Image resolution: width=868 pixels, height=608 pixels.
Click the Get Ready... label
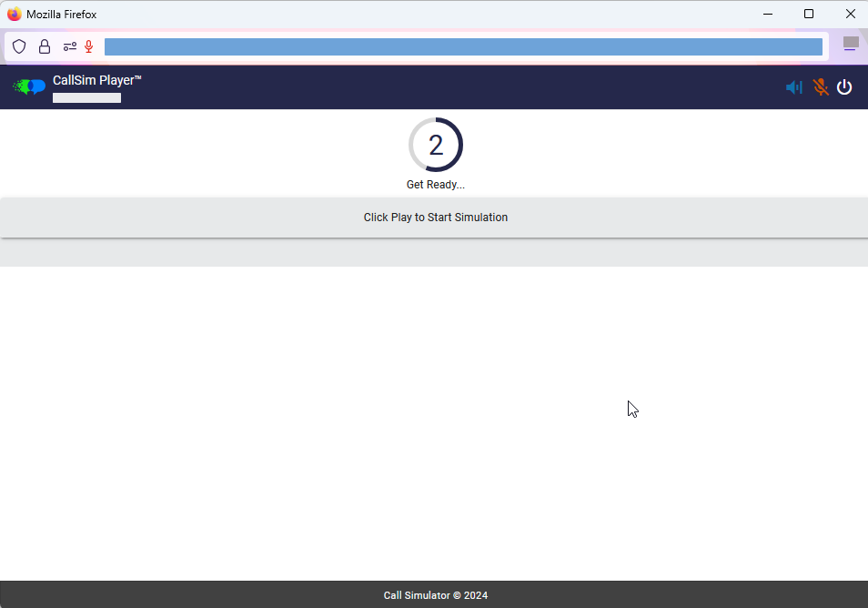click(436, 185)
